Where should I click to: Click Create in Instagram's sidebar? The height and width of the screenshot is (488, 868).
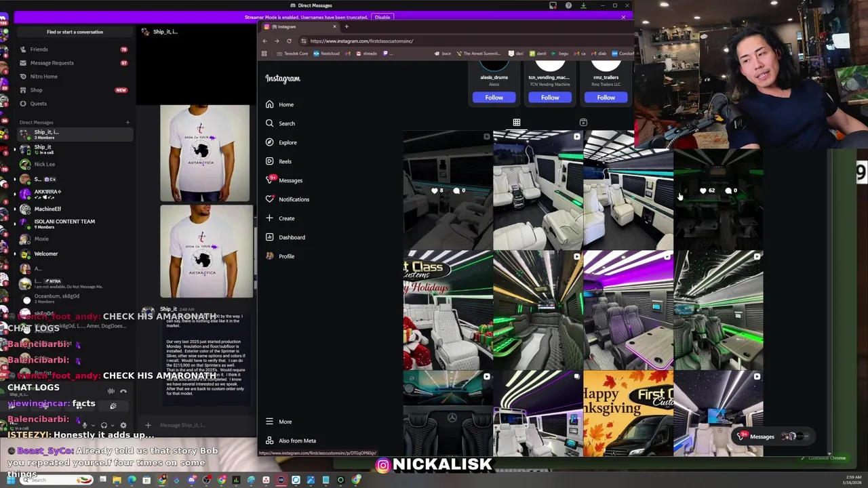point(281,218)
